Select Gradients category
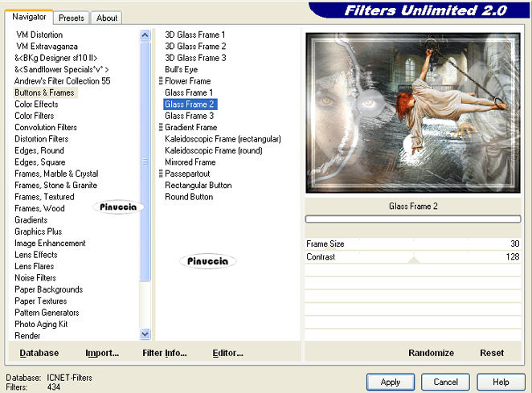This screenshot has width=532, height=393. point(31,220)
